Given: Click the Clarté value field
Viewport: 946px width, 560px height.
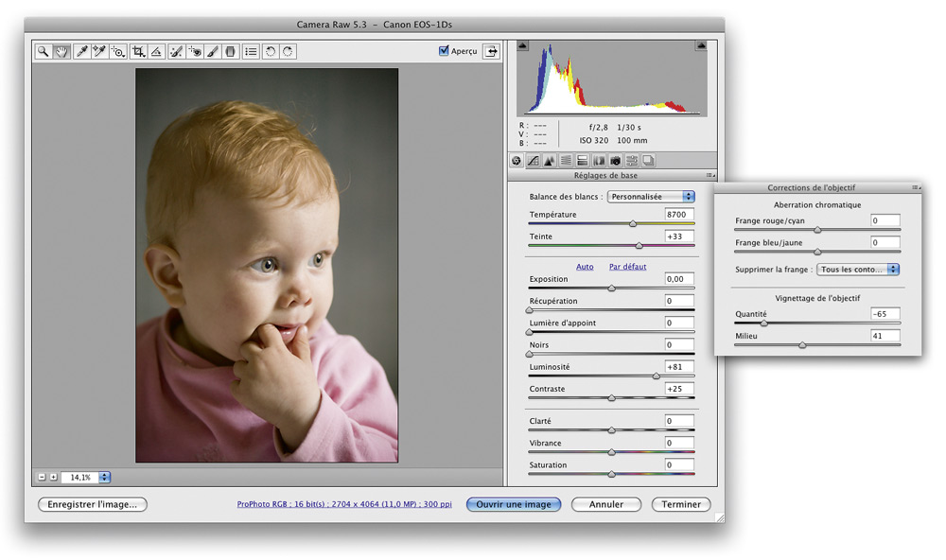Looking at the screenshot, I should point(679,421).
